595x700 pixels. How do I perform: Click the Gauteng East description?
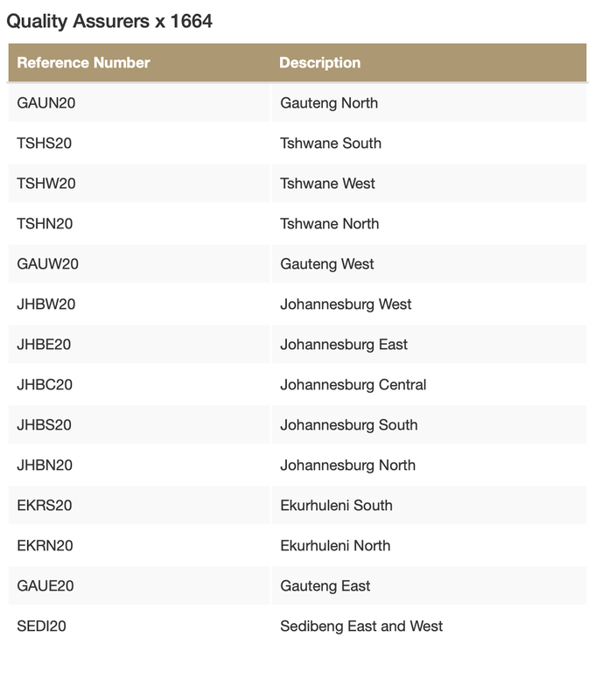tap(325, 586)
